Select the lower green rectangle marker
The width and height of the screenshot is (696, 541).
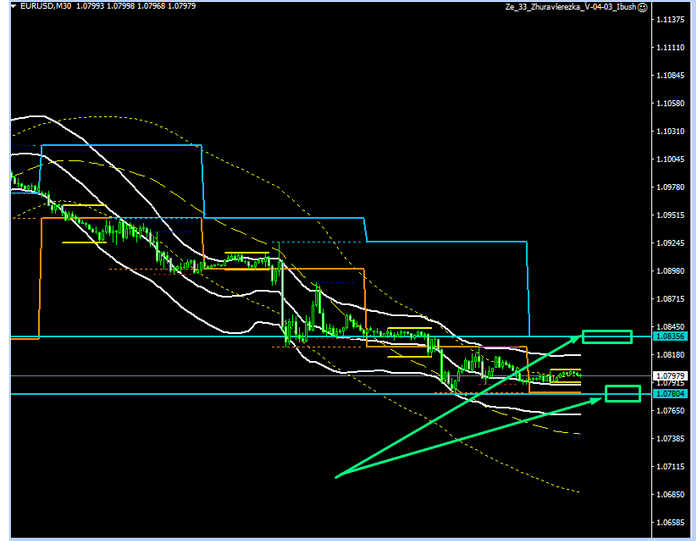(x=622, y=394)
